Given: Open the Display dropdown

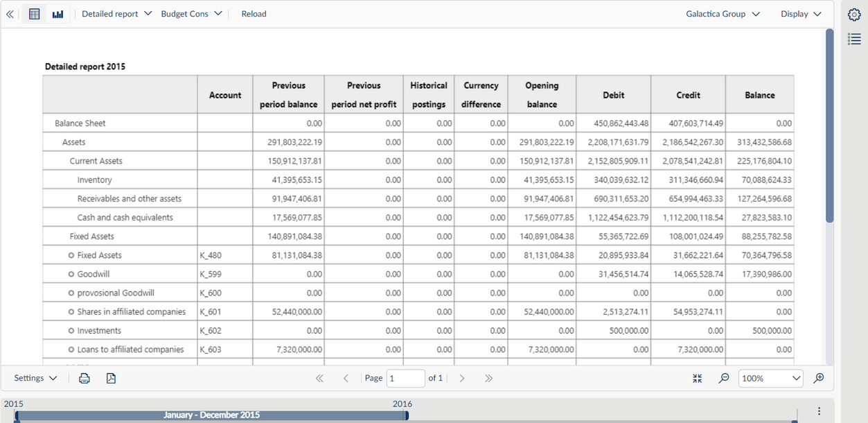Looking at the screenshot, I should [801, 14].
